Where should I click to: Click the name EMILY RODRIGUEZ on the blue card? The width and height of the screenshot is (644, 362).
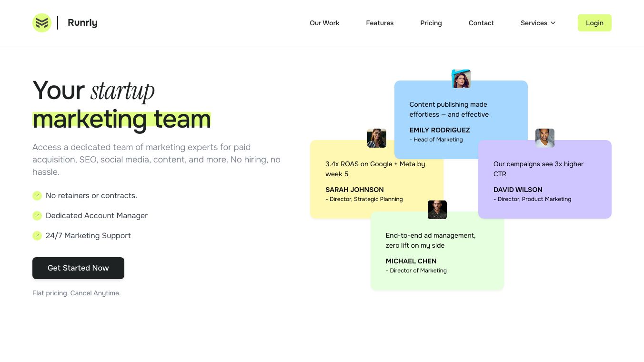click(440, 130)
